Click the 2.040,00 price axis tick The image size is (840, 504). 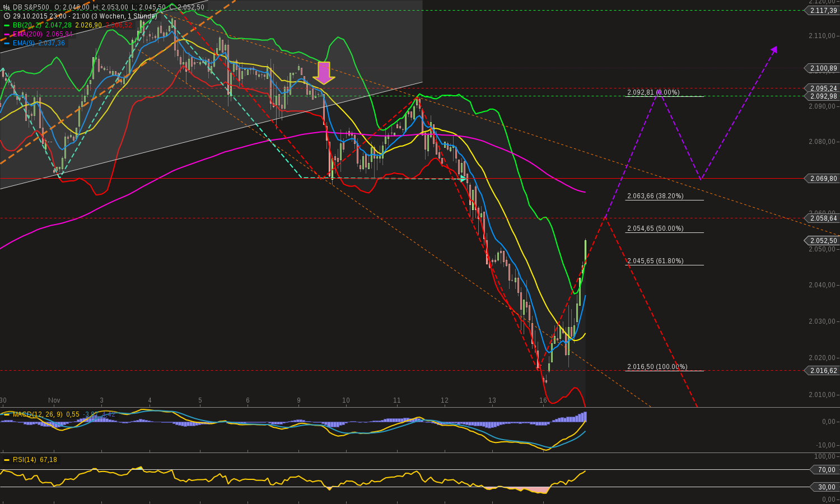823,285
